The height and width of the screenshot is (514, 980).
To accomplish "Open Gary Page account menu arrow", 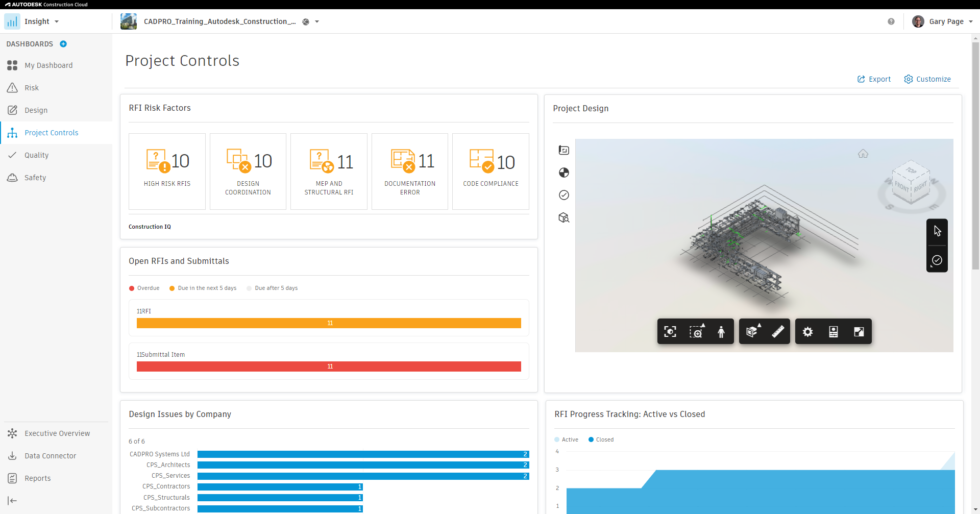I will point(971,21).
